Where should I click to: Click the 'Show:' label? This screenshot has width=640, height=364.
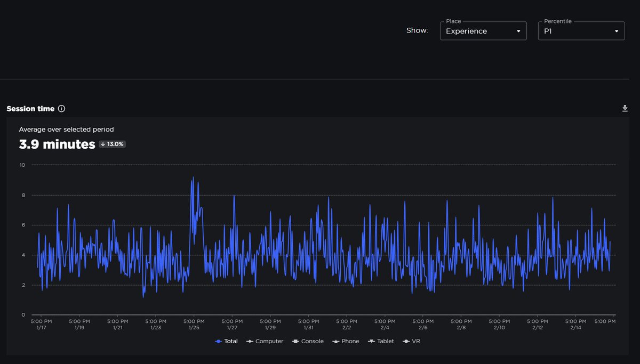click(x=417, y=31)
